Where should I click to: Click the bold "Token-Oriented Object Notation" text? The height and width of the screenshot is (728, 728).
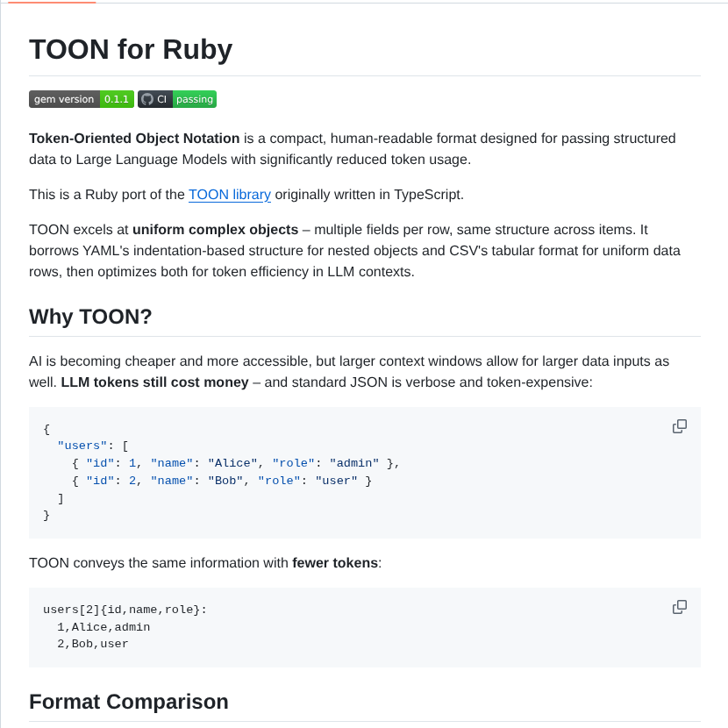132,139
